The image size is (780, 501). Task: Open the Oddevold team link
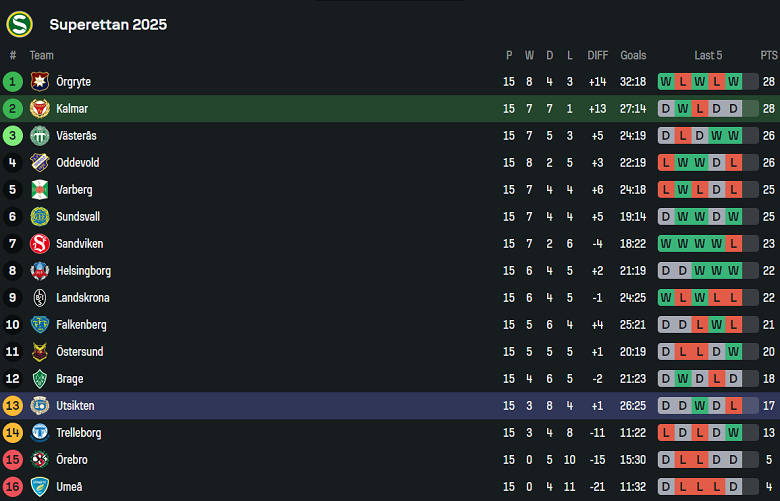click(77, 163)
